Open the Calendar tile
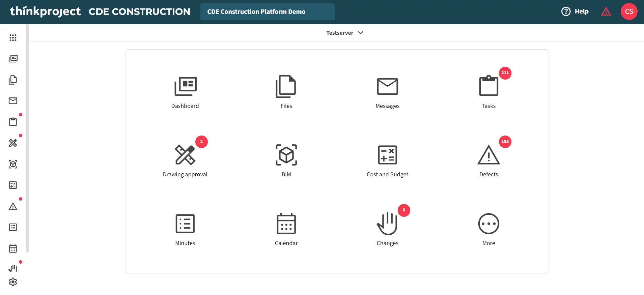Screen dimensions: 644x295 point(286,229)
